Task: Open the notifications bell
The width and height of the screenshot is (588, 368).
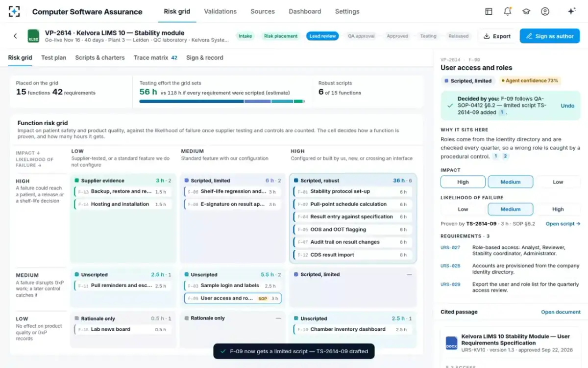Action: pyautogui.click(x=508, y=11)
